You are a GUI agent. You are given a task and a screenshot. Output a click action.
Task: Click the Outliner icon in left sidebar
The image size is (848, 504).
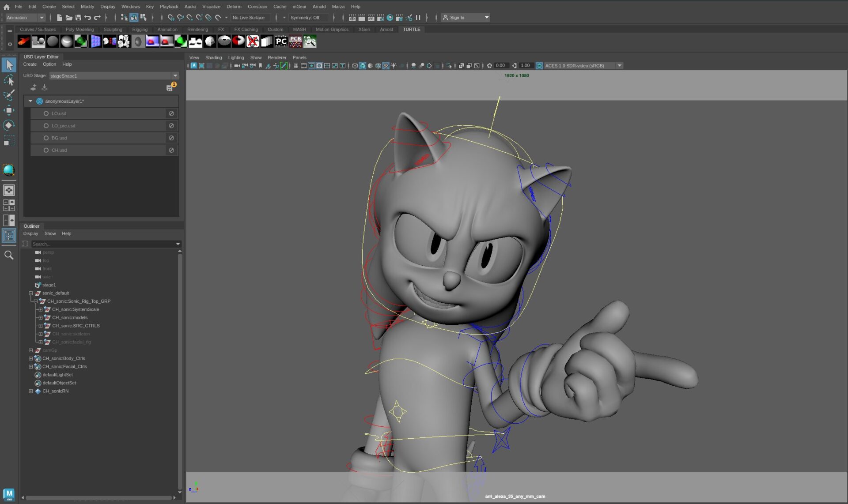click(9, 235)
